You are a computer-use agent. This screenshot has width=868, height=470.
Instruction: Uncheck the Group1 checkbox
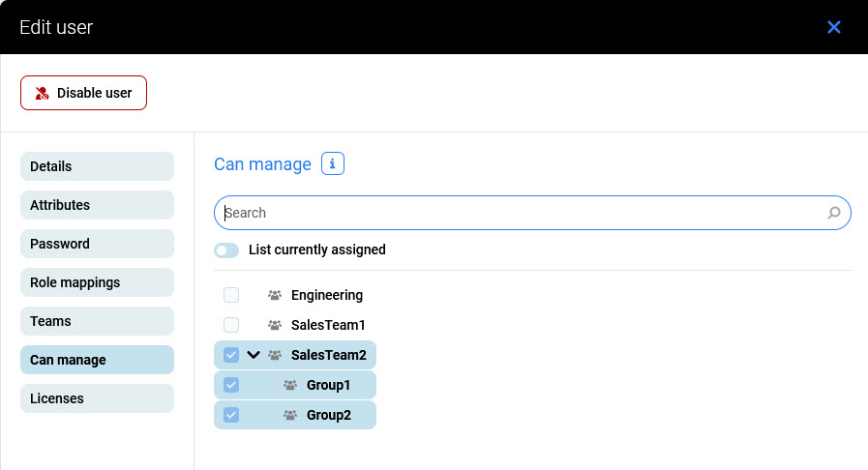(231, 385)
